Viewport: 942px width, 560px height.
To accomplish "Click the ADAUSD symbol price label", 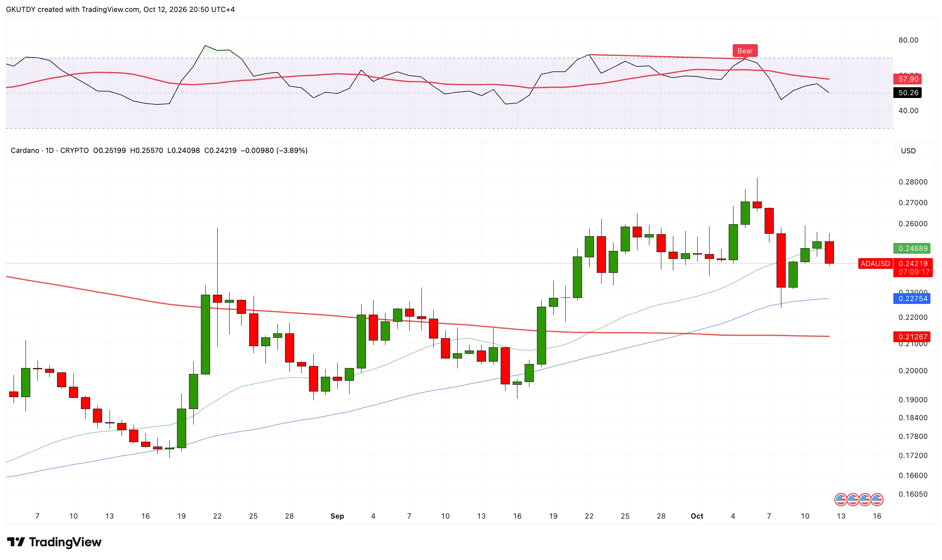I will point(875,264).
